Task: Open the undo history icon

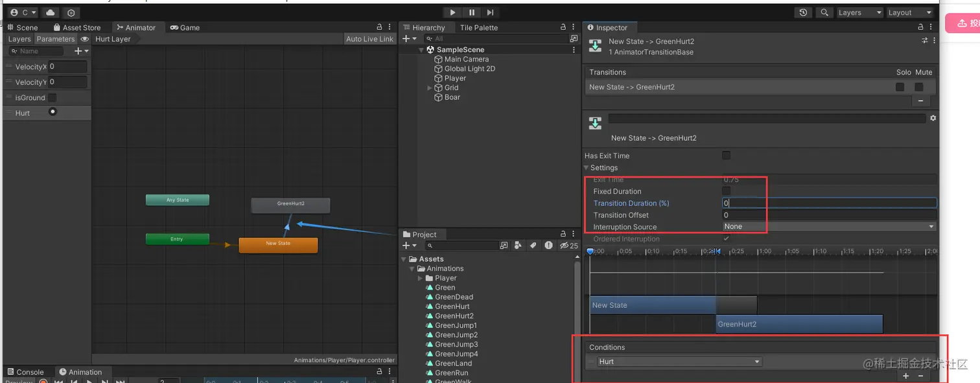Action: pyautogui.click(x=804, y=12)
